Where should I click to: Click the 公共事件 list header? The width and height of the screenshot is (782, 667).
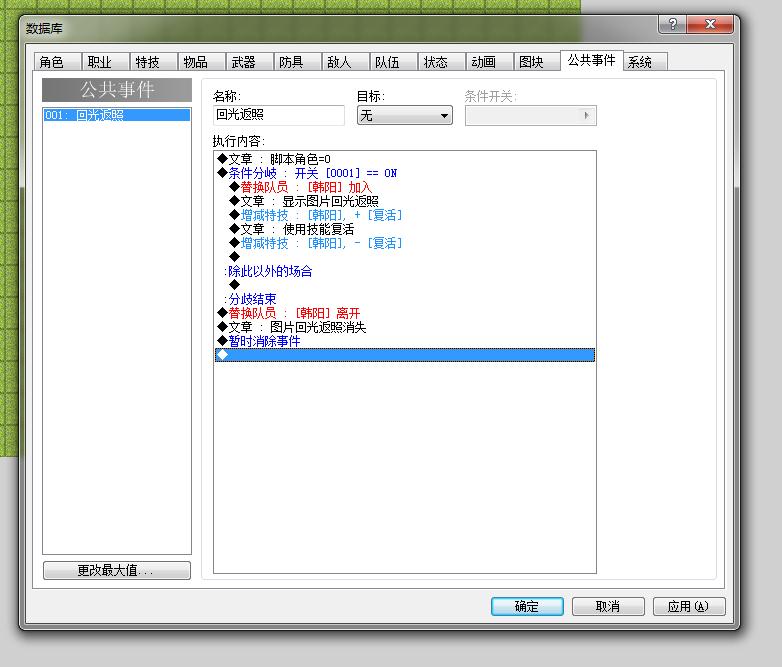117,90
